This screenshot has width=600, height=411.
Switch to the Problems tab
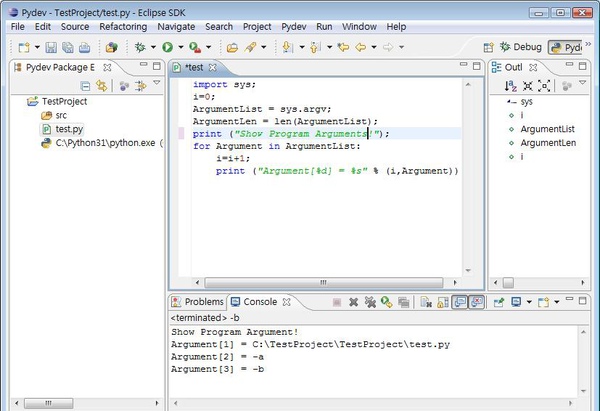[197, 302]
